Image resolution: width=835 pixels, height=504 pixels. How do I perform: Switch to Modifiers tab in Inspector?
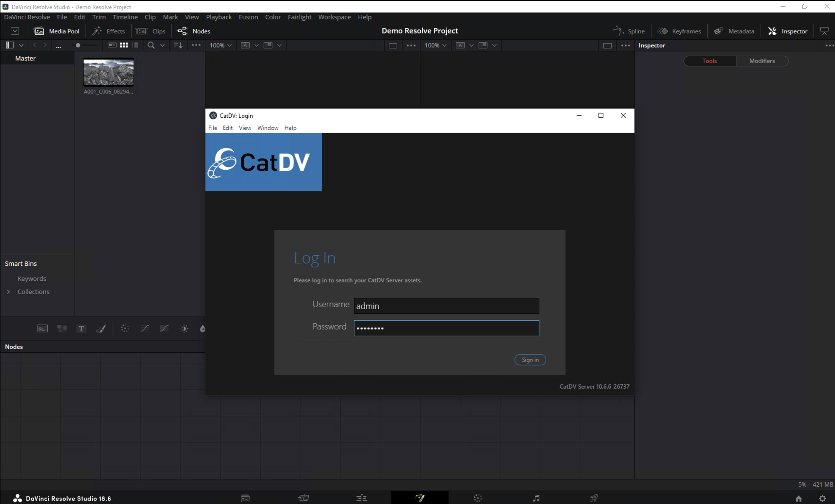tap(762, 61)
